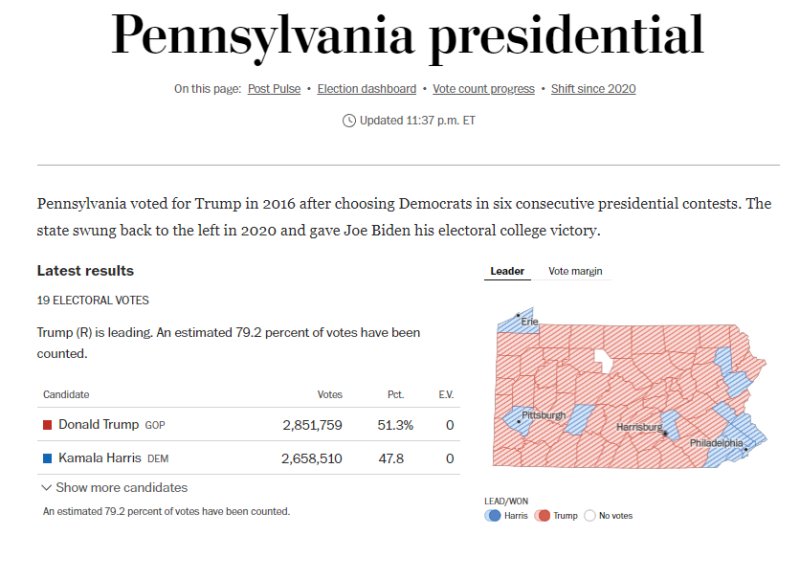Viewport: 800px width, 580px height.
Task: Jump to Election dashboard section
Action: click(x=366, y=89)
